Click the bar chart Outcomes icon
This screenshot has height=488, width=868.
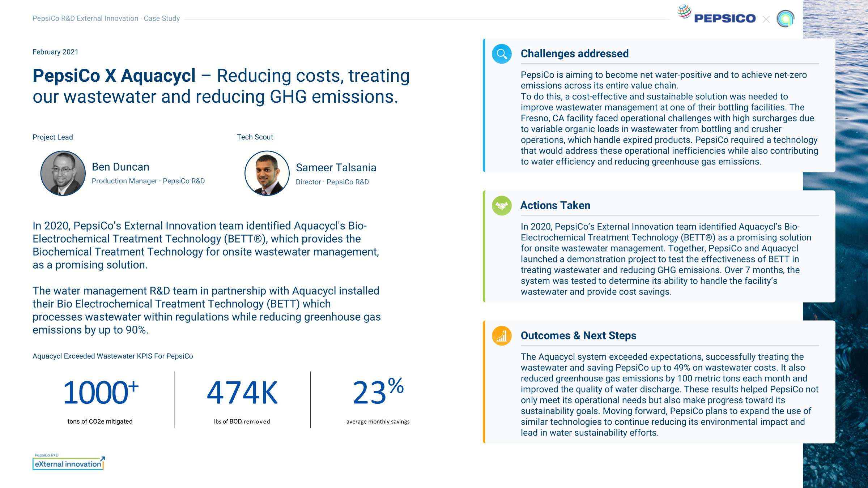pos(502,336)
